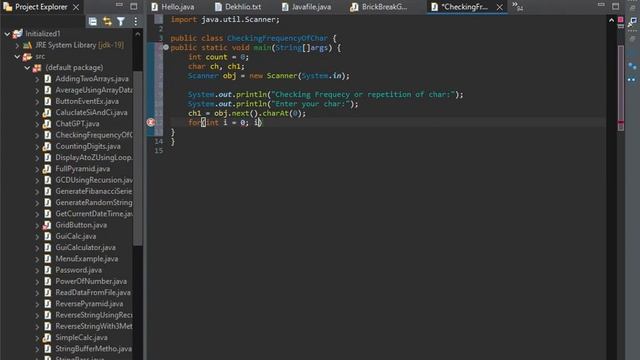Select the Project Explorer tab
The image size is (640, 360).
(41, 7)
